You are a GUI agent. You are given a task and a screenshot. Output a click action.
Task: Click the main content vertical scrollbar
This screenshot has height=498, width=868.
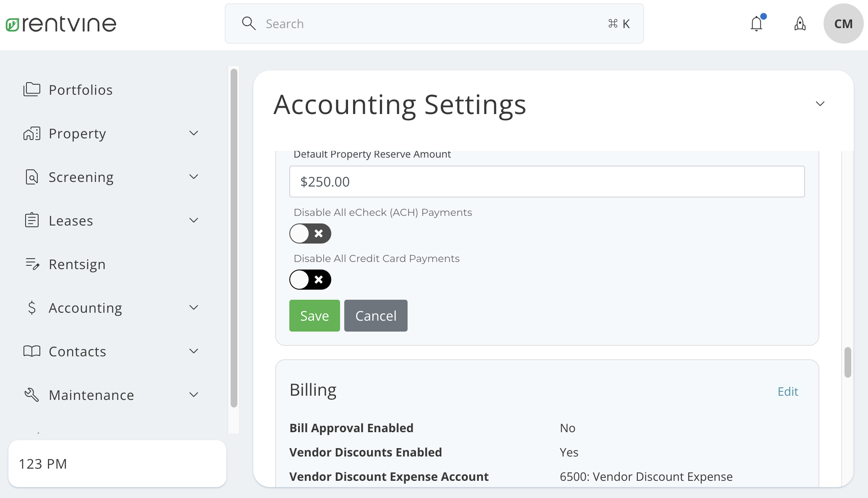tap(847, 362)
